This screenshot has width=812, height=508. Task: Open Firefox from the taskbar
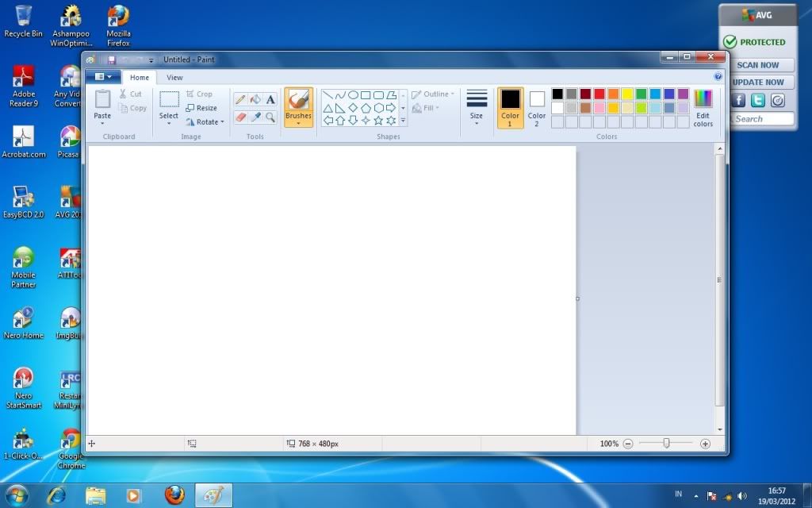point(174,495)
